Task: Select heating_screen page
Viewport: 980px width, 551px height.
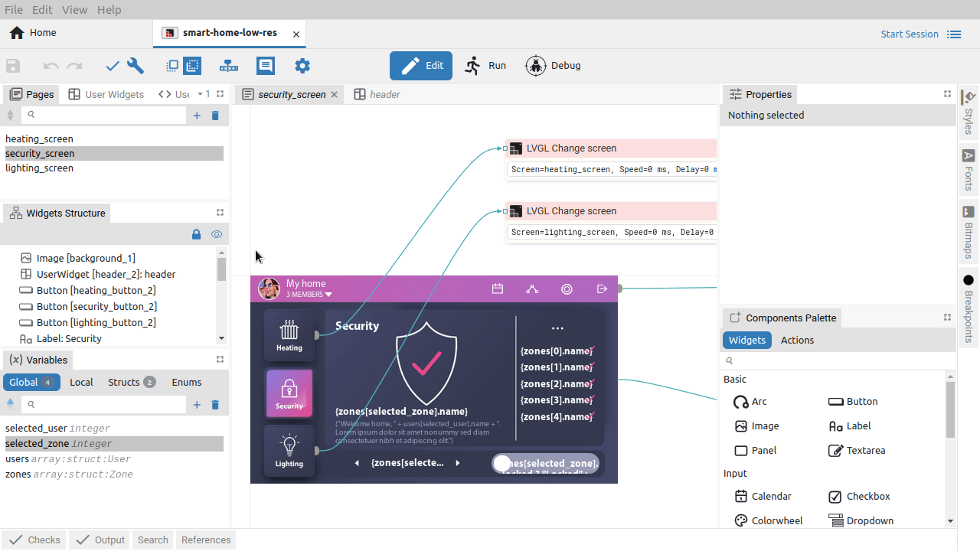Action: 114,139
